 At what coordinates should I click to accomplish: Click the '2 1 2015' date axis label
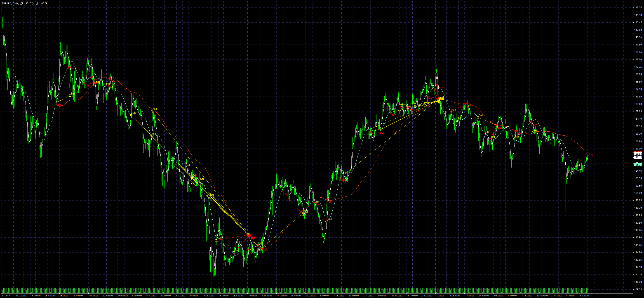point(6,296)
